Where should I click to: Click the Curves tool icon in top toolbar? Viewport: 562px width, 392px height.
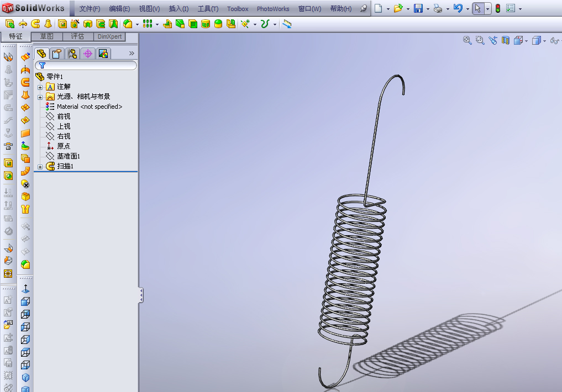(265, 24)
